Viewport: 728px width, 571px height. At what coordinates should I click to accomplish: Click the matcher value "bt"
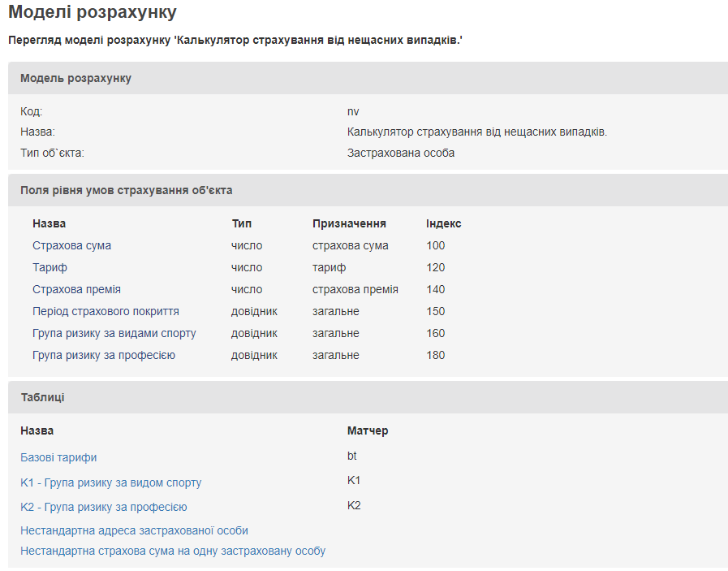point(352,456)
